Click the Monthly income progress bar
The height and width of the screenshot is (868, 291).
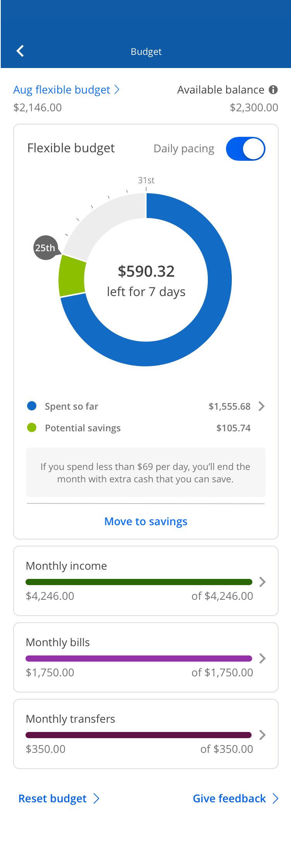[139, 582]
